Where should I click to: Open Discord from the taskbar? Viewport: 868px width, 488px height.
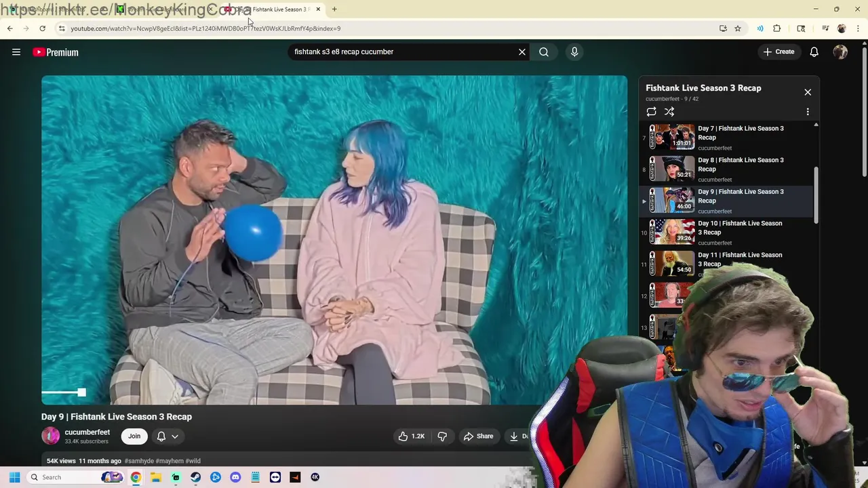pyautogui.click(x=235, y=477)
